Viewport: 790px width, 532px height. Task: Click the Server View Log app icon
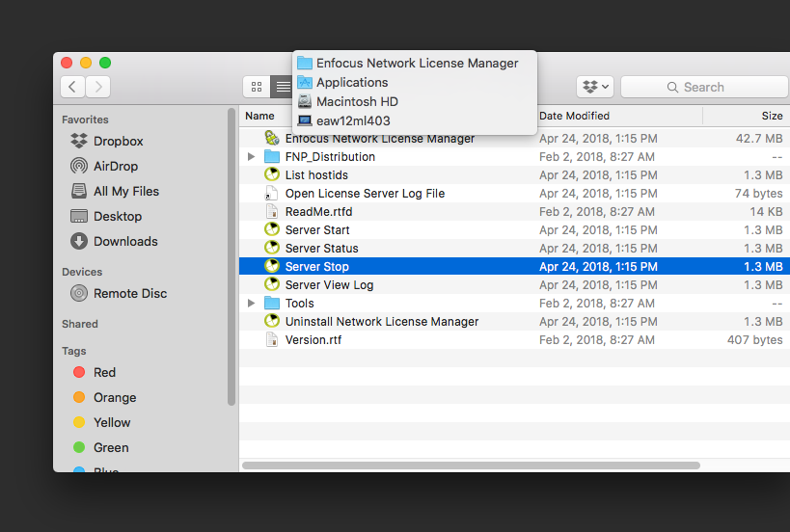coord(272,284)
